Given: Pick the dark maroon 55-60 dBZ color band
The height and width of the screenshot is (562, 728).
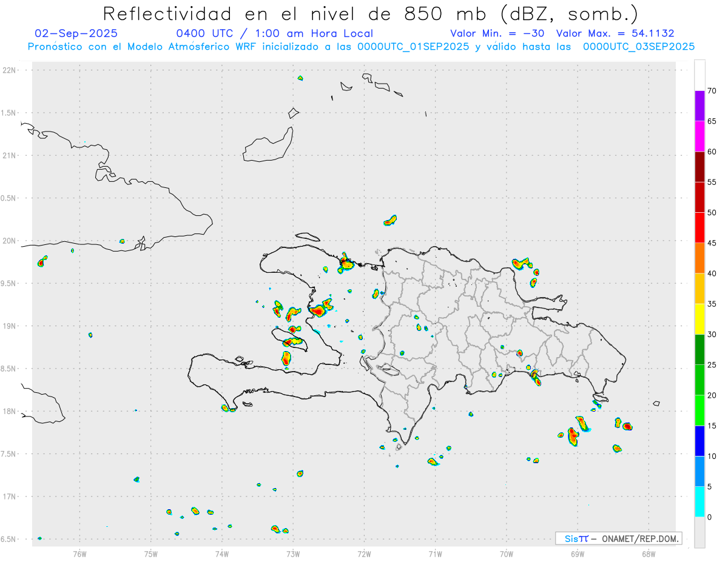Looking at the screenshot, I should point(699,167).
